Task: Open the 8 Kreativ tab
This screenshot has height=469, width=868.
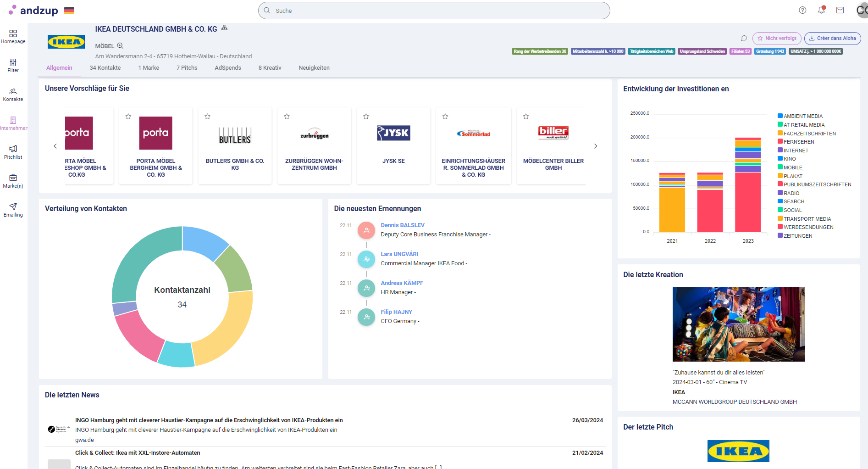Action: coord(270,68)
